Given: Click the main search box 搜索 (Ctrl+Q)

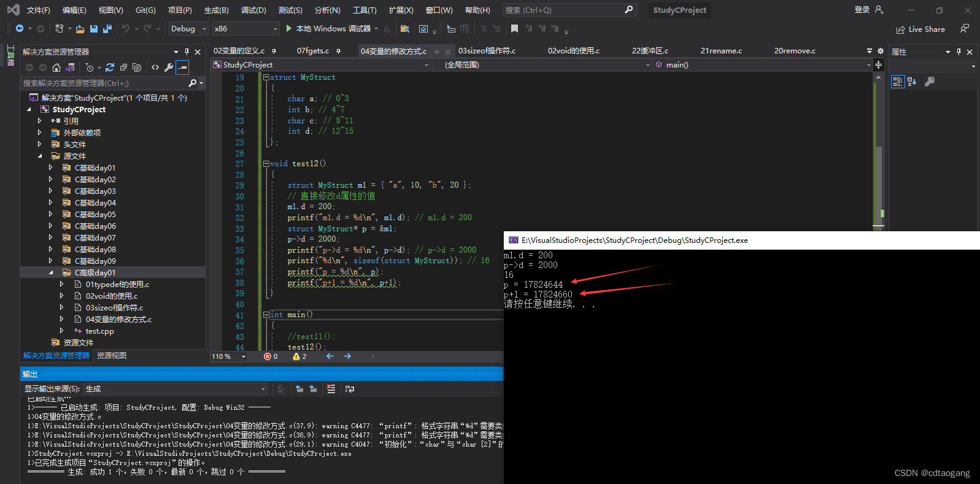Looking at the screenshot, I should pos(569,10).
